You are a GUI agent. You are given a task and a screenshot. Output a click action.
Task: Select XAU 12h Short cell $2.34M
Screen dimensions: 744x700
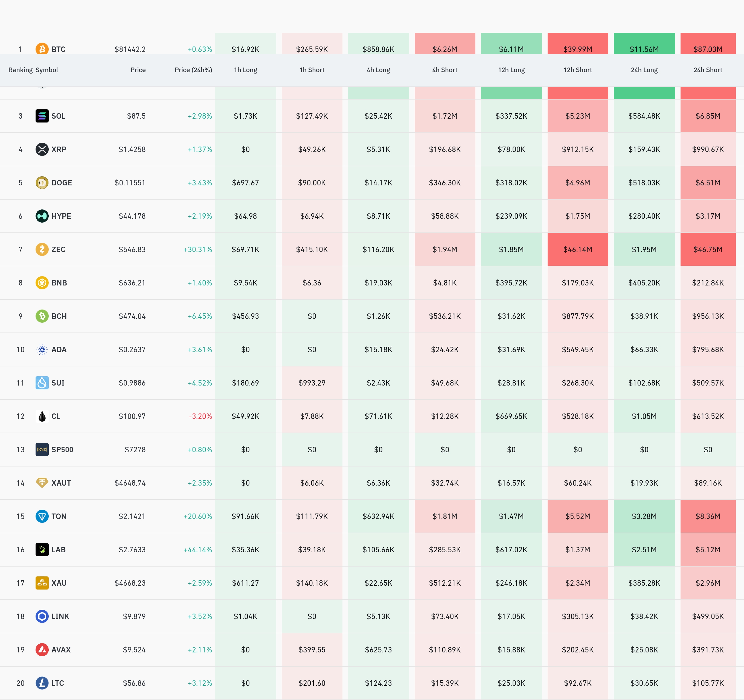point(578,583)
